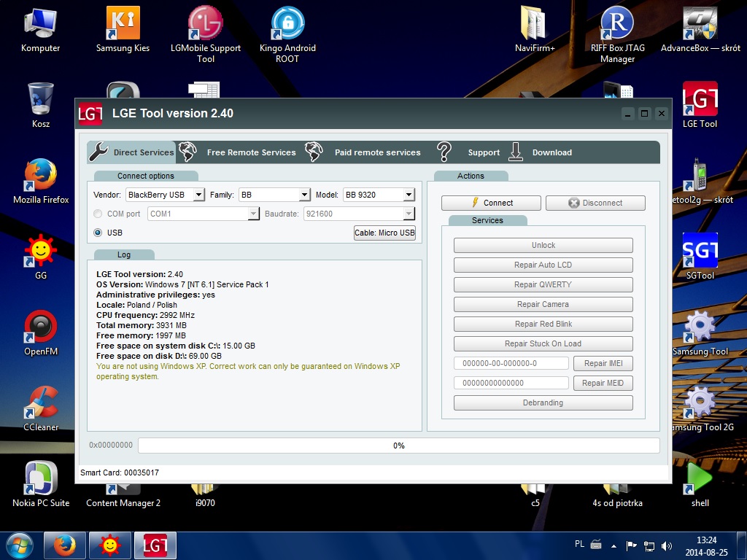The height and width of the screenshot is (560, 747).
Task: Open Vendor dropdown BlackBerry USB
Action: (x=166, y=195)
